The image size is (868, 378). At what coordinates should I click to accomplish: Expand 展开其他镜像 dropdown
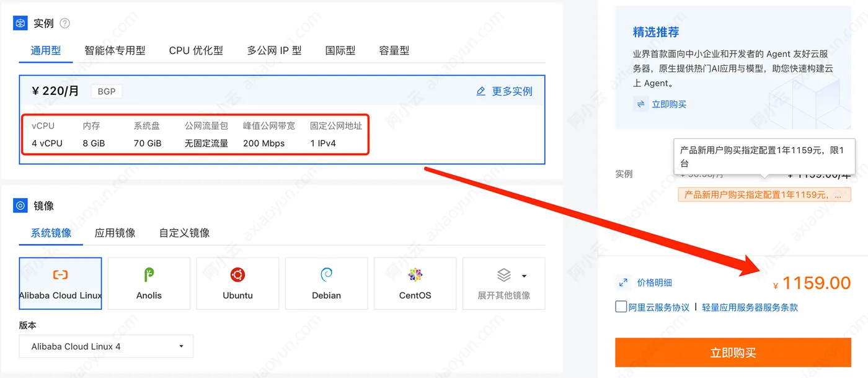point(503,284)
